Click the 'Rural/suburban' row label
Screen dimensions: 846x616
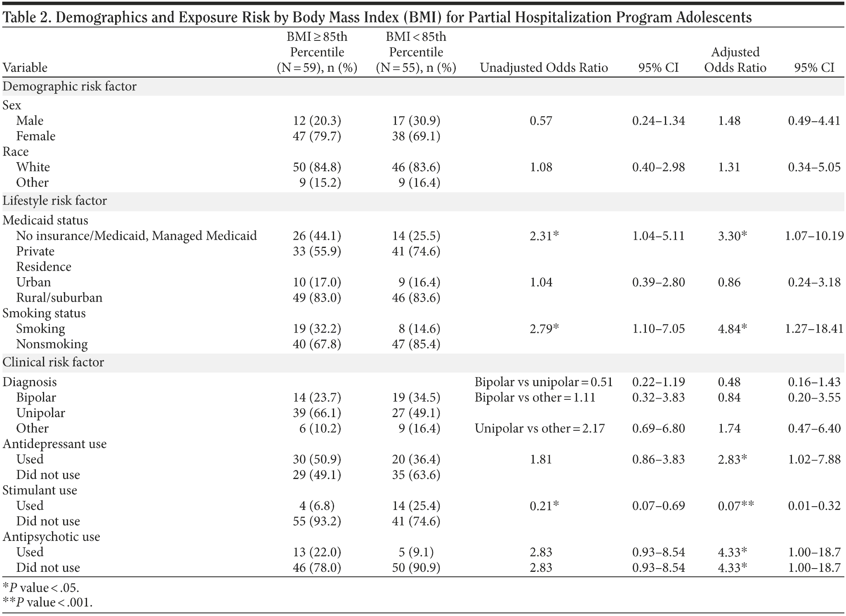tap(59, 297)
